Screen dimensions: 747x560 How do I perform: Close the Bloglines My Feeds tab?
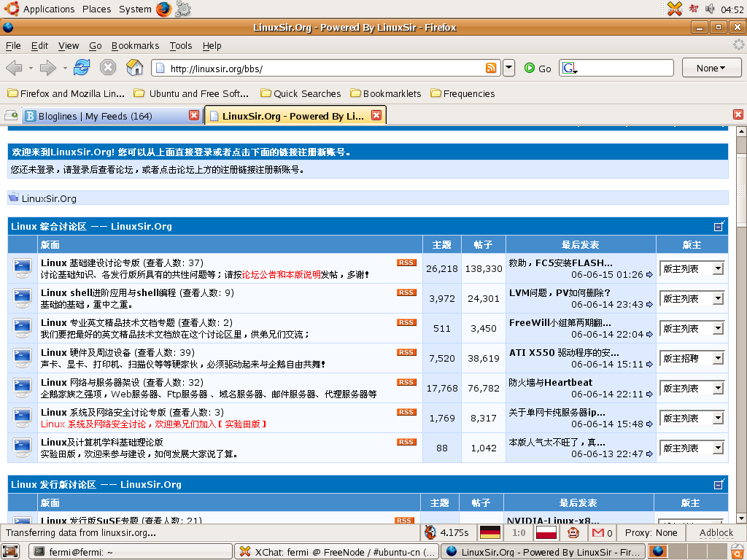tap(194, 116)
